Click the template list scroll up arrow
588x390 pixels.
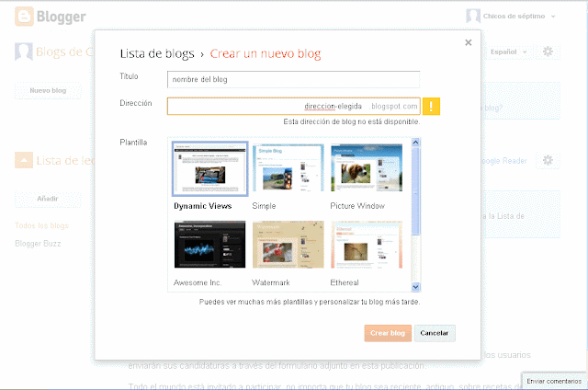coord(415,143)
